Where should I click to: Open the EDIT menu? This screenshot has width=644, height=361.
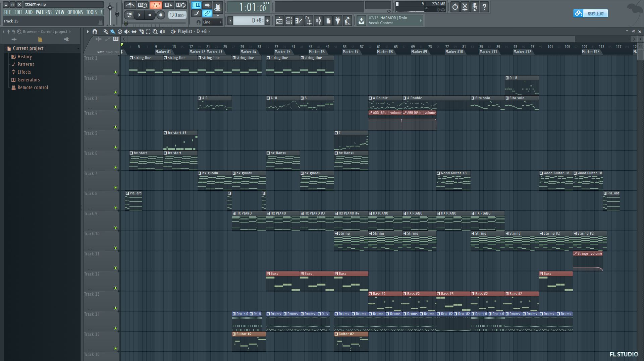pyautogui.click(x=18, y=12)
